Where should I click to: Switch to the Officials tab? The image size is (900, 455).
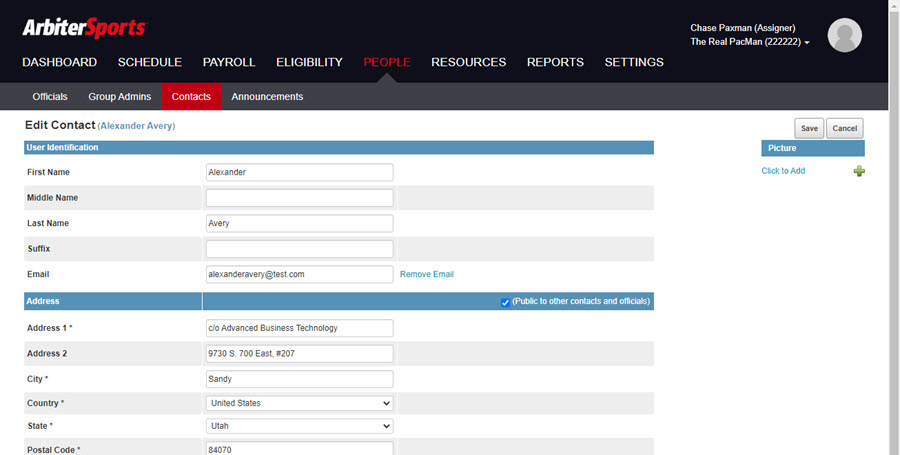click(50, 96)
